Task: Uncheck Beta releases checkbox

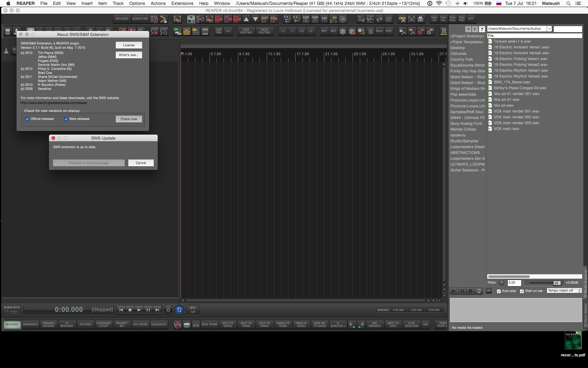Action: coord(66,119)
